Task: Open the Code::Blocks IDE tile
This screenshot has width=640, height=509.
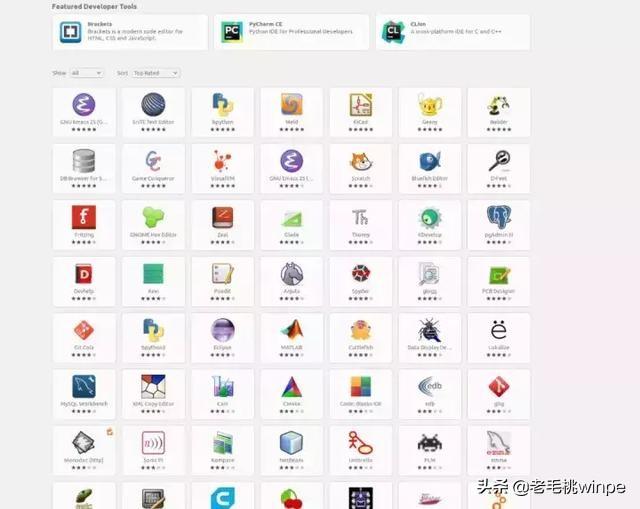Action: (x=361, y=394)
